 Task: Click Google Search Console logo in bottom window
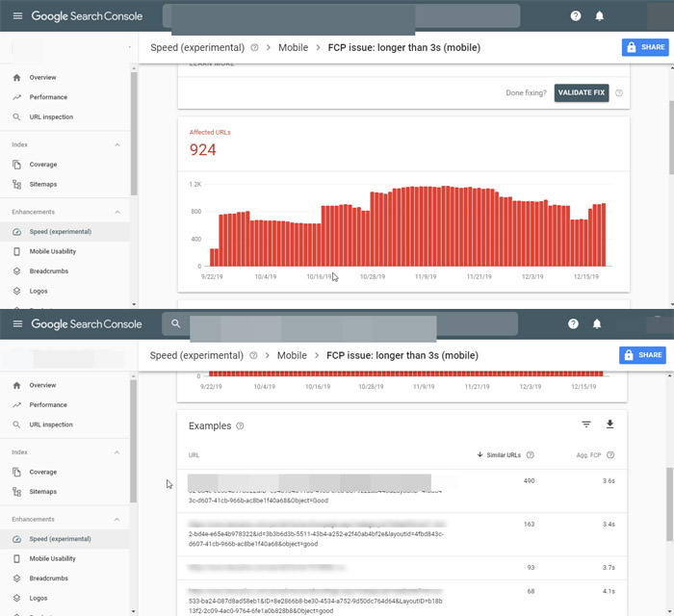(87, 324)
